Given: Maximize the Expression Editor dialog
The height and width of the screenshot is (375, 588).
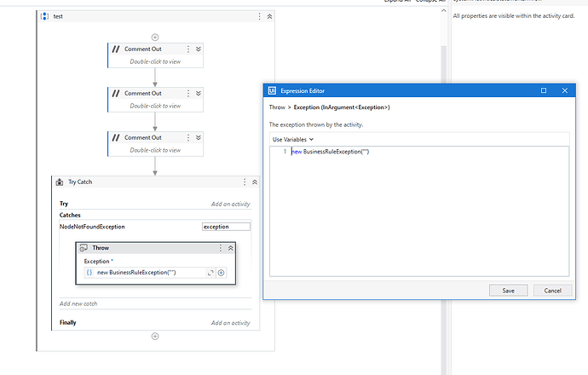Looking at the screenshot, I should 544,90.
